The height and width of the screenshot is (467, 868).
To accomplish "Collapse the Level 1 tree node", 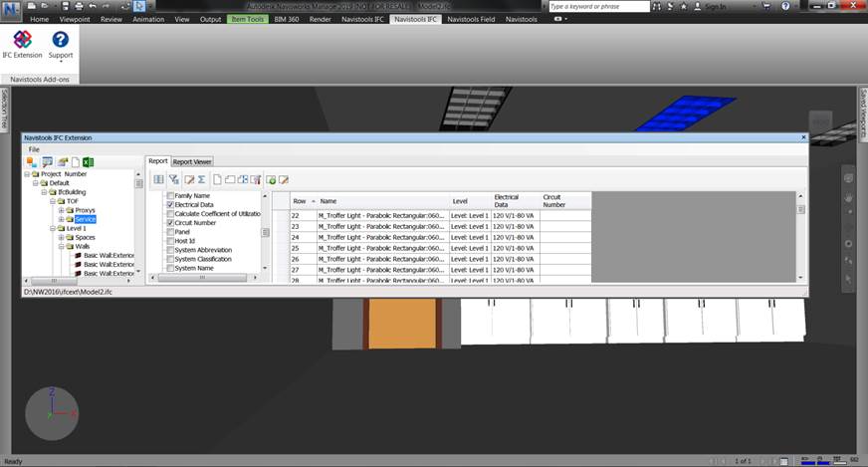I will (x=53, y=228).
